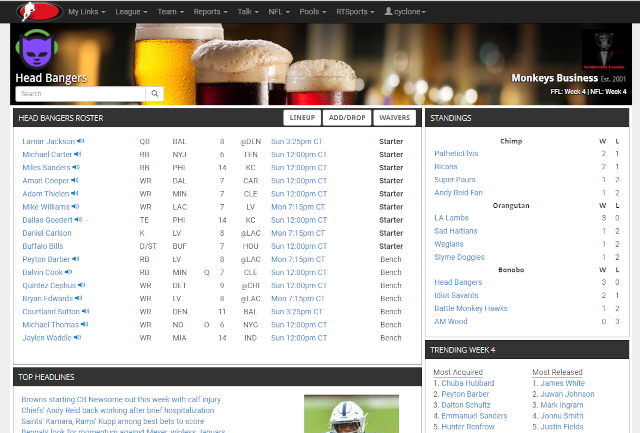Click the LINEUP button
The height and width of the screenshot is (433, 640).
[x=302, y=118]
